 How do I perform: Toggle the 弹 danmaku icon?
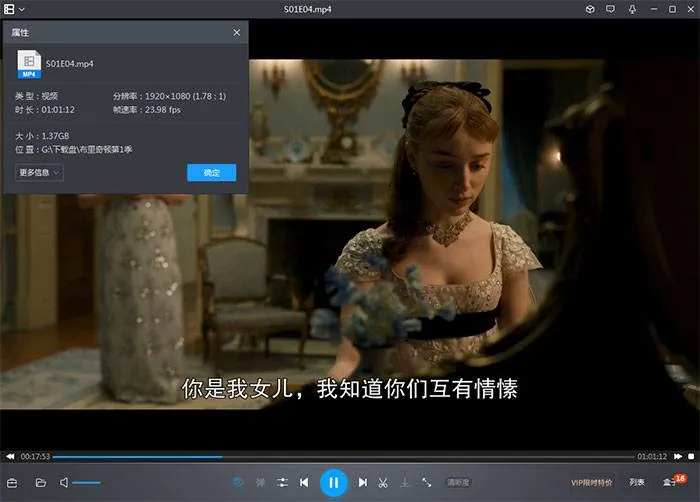(260, 482)
